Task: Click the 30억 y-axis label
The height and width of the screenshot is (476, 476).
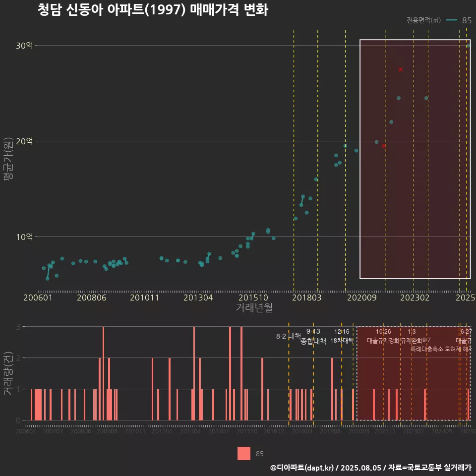Action: click(24, 46)
